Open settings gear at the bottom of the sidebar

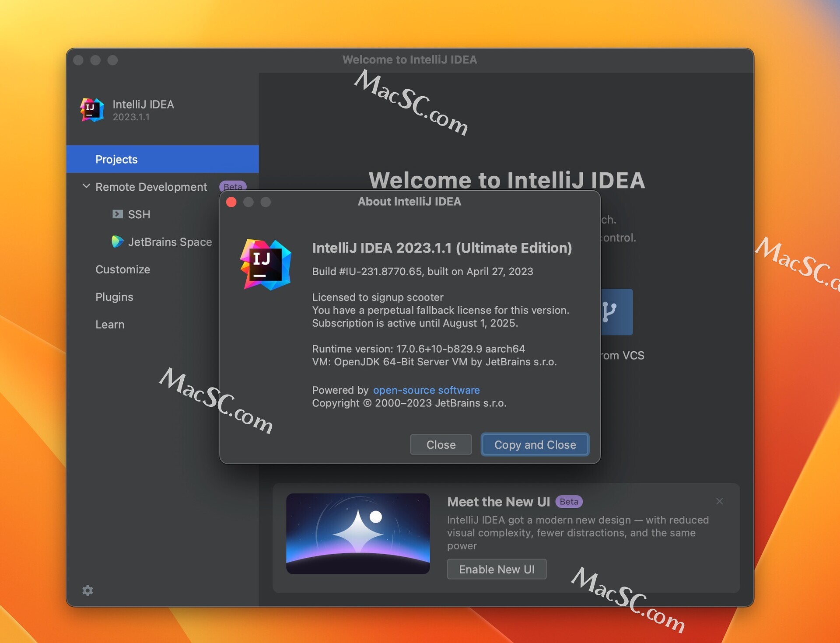[x=87, y=591]
